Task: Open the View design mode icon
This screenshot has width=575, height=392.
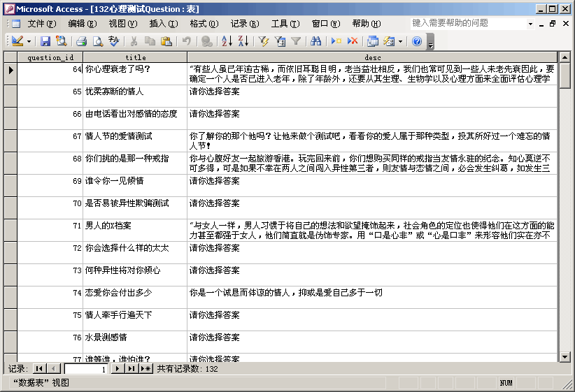Action: tap(17, 41)
